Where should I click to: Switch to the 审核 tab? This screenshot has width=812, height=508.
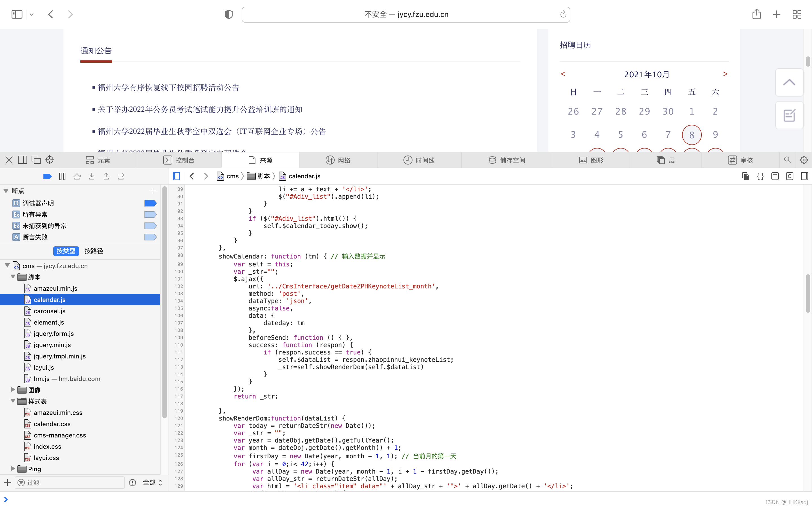coord(741,160)
